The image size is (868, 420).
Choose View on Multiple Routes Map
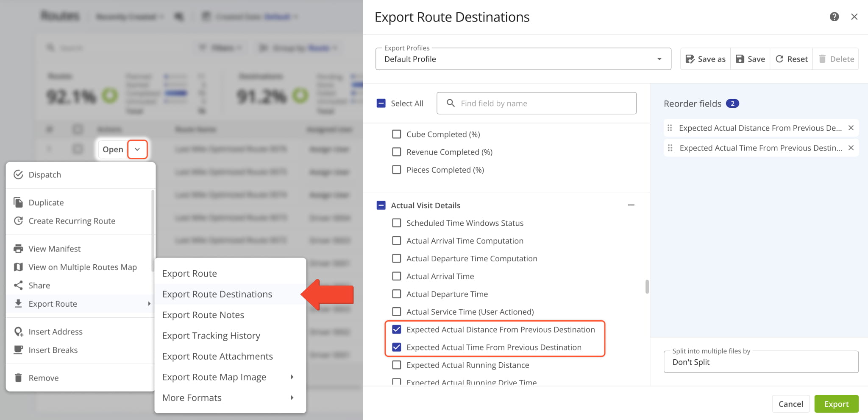(x=79, y=267)
